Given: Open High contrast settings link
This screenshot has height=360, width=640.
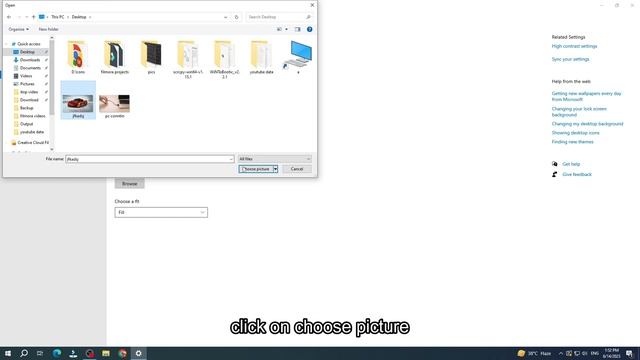Looking at the screenshot, I should point(574,46).
